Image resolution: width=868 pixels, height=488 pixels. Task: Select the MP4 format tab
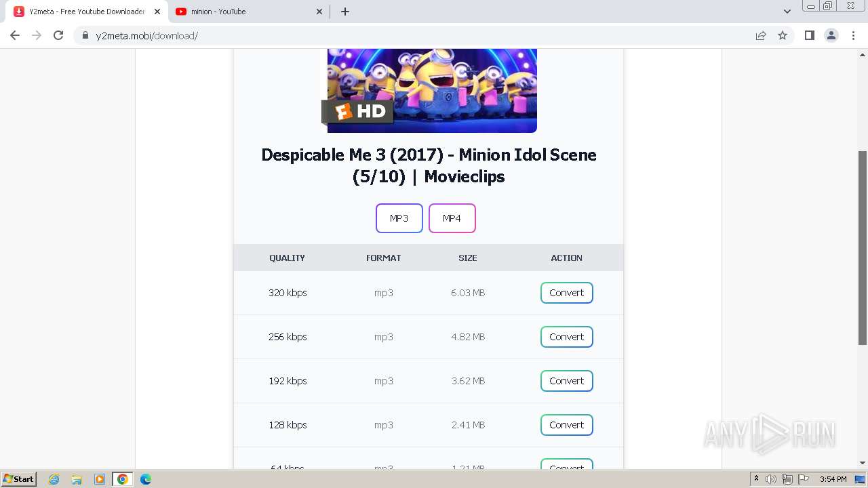point(452,218)
